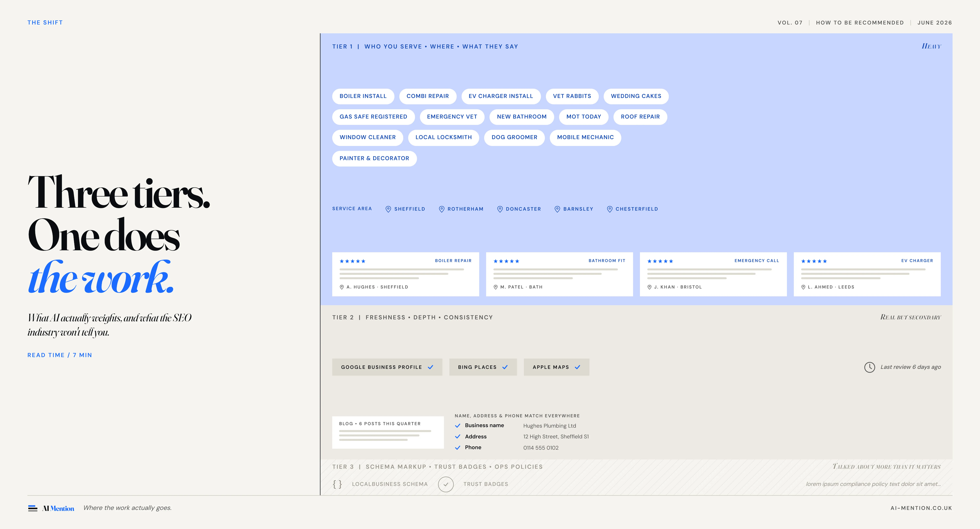This screenshot has height=529, width=980.
Task: Click the Chesterfield location pin icon
Action: (609, 209)
